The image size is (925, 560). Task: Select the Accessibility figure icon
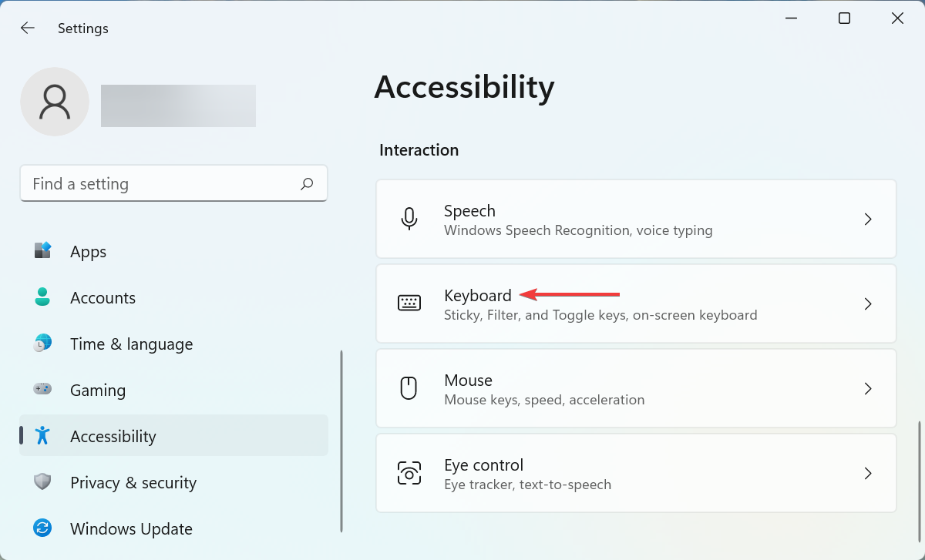coord(42,436)
